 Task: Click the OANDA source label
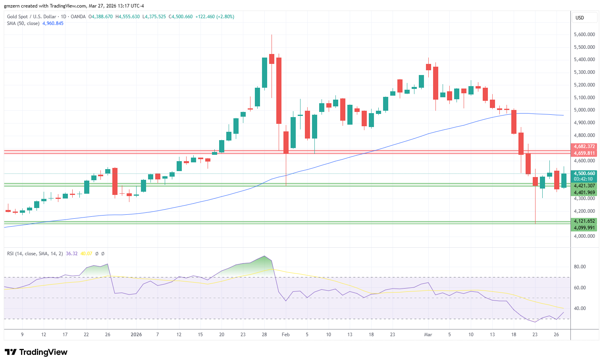point(78,17)
